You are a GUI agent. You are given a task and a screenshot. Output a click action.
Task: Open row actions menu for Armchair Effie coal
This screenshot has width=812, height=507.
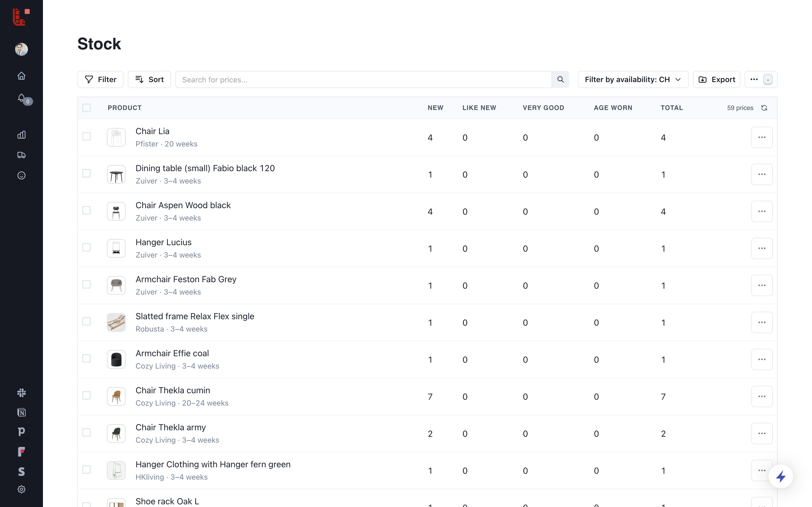[762, 359]
